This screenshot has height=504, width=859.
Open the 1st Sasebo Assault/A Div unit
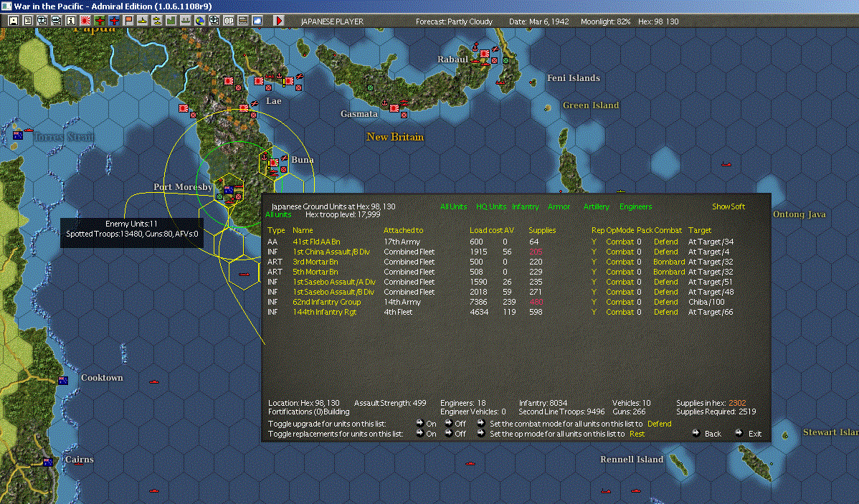(x=334, y=282)
